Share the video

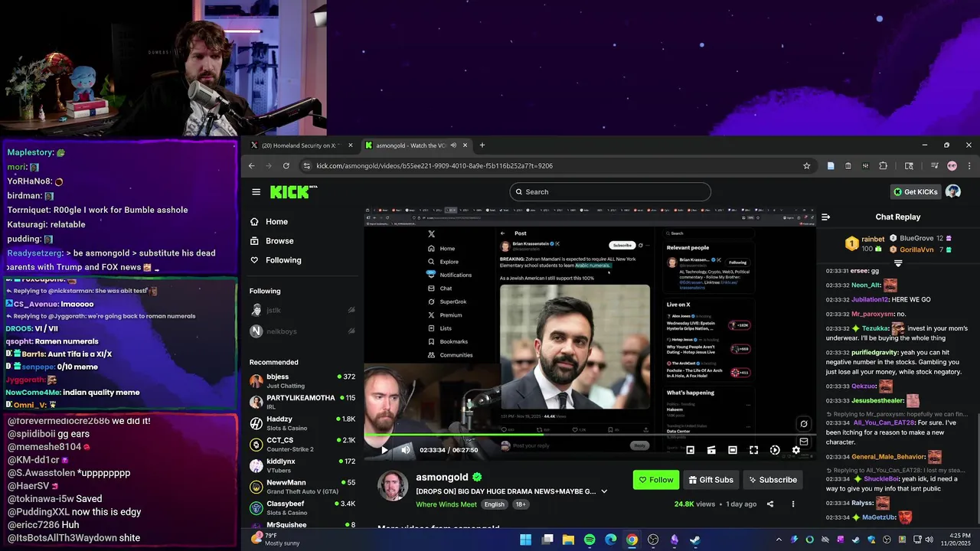[x=770, y=504]
